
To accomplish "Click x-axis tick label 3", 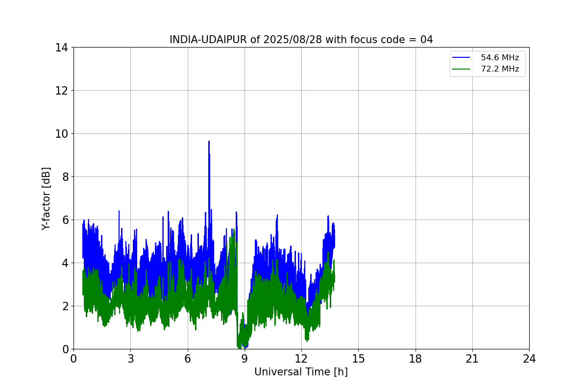I will 130,359.
